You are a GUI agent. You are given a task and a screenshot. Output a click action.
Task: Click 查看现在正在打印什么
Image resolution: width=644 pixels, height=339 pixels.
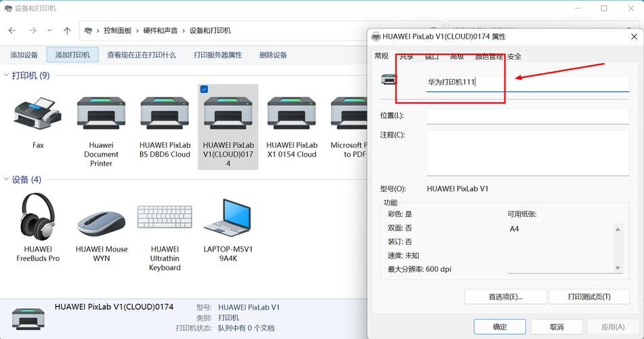click(142, 55)
